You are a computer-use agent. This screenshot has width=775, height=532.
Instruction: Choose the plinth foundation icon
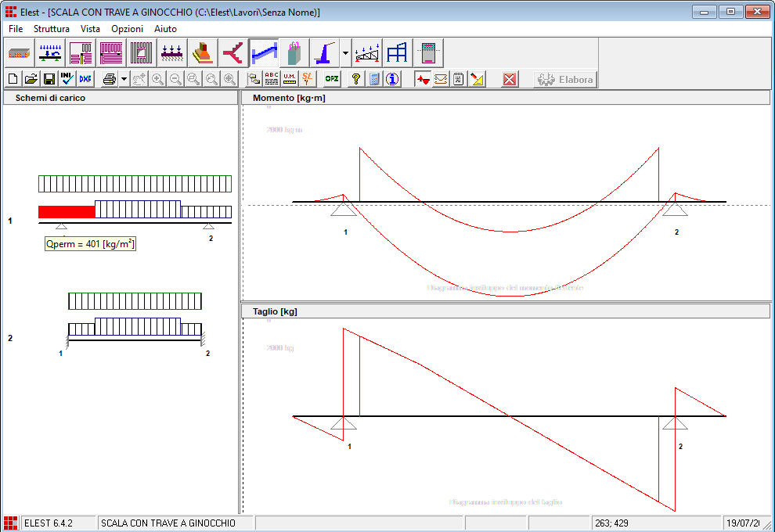coord(203,53)
